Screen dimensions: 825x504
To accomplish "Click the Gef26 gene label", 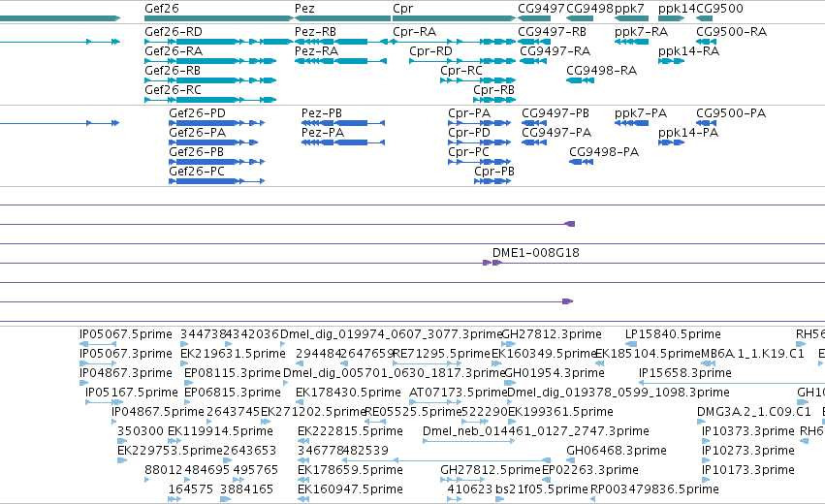I will pos(162,9).
